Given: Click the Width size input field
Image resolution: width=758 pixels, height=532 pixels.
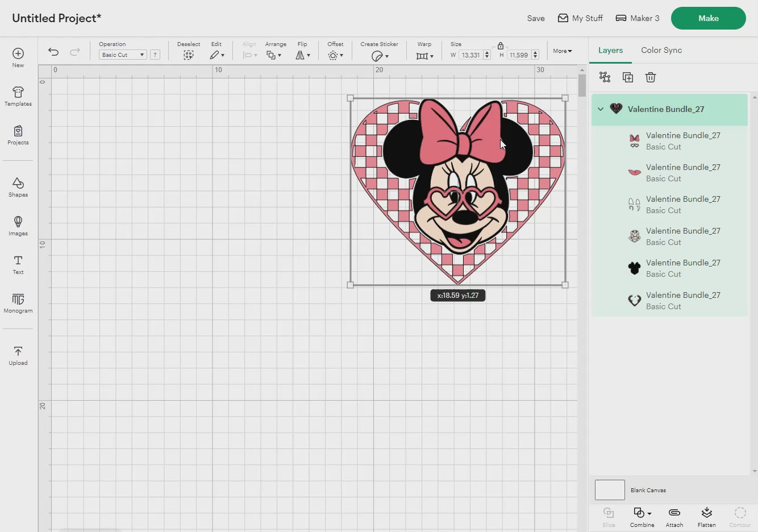Looking at the screenshot, I should tap(470, 55).
